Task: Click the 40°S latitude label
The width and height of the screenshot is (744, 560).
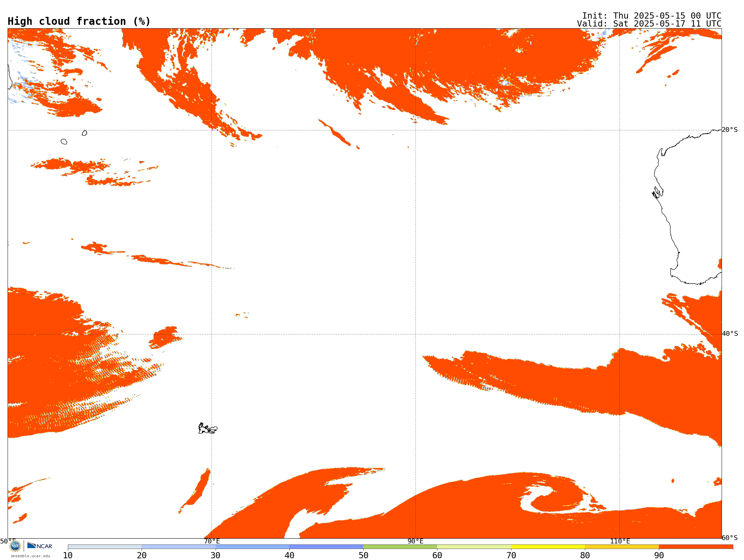Action: (x=730, y=334)
